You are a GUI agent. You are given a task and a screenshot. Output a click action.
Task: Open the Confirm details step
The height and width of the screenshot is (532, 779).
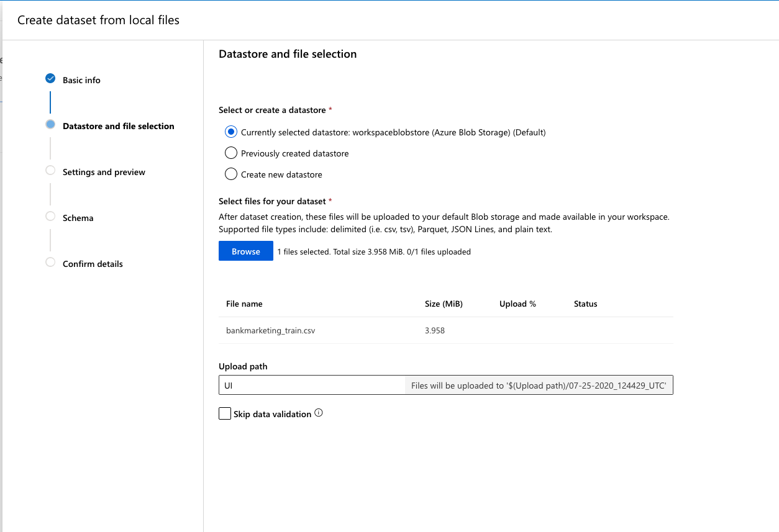(x=93, y=264)
